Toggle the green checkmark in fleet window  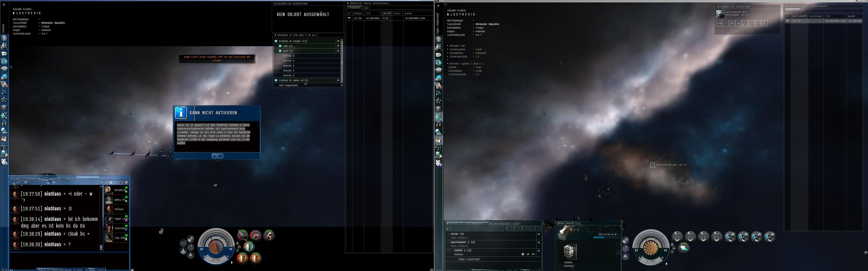447,229
